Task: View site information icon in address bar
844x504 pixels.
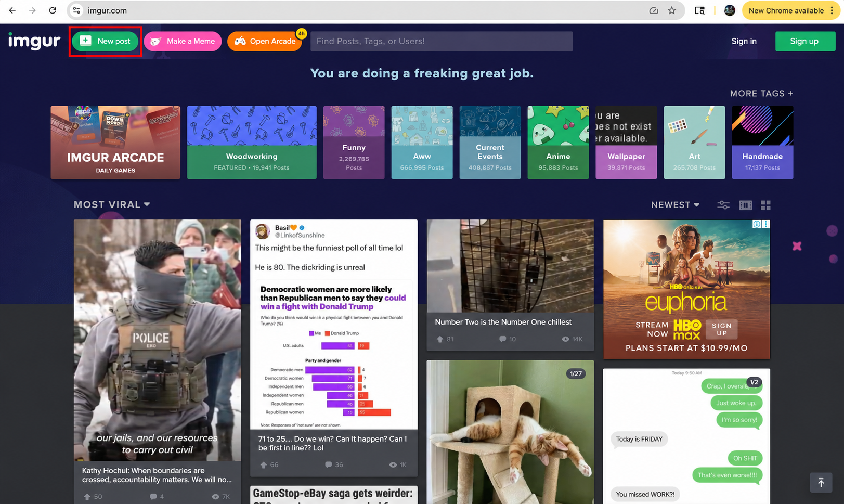Action: (76, 10)
